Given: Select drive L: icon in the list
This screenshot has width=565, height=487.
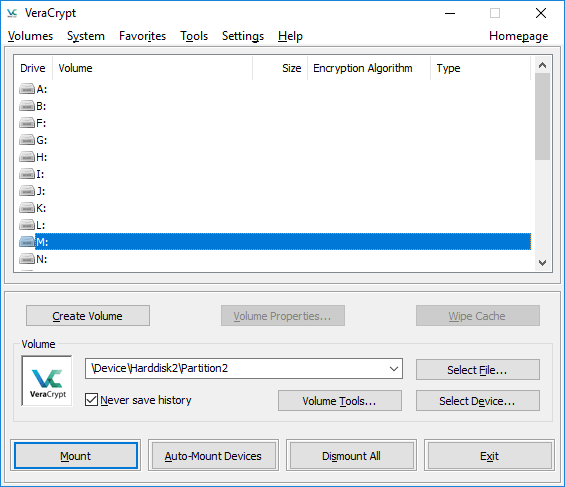Looking at the screenshot, I should (27, 225).
